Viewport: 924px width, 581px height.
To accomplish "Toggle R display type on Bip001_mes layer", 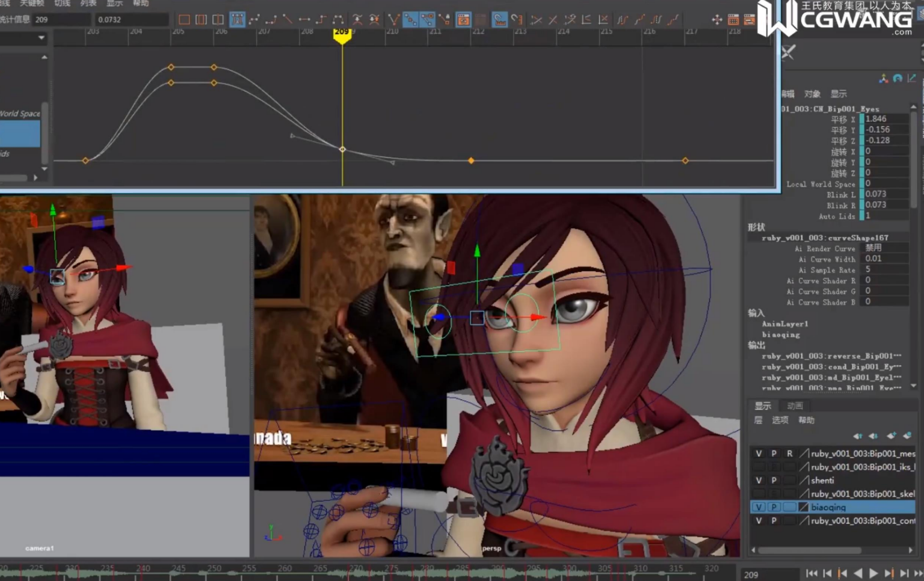I will tap(790, 453).
